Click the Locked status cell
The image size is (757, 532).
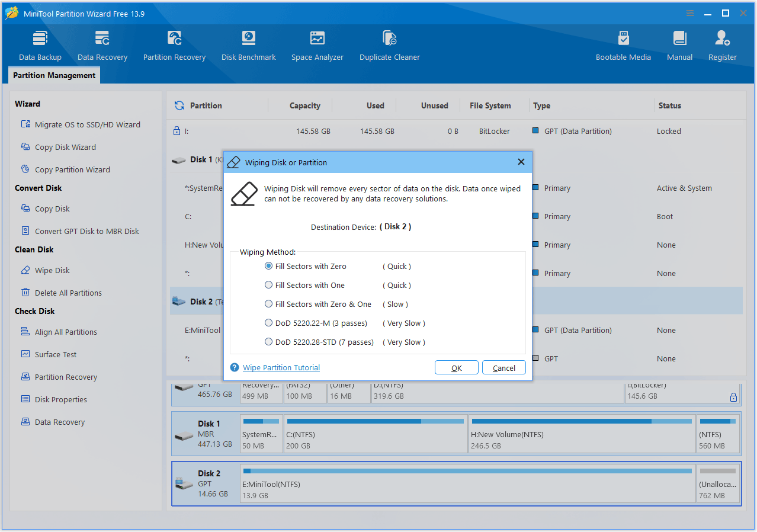[x=669, y=131]
